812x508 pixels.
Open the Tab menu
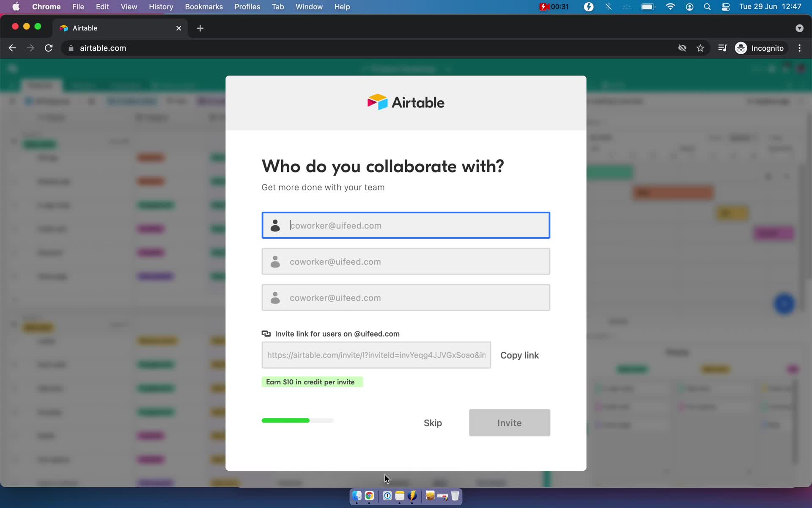point(278,7)
